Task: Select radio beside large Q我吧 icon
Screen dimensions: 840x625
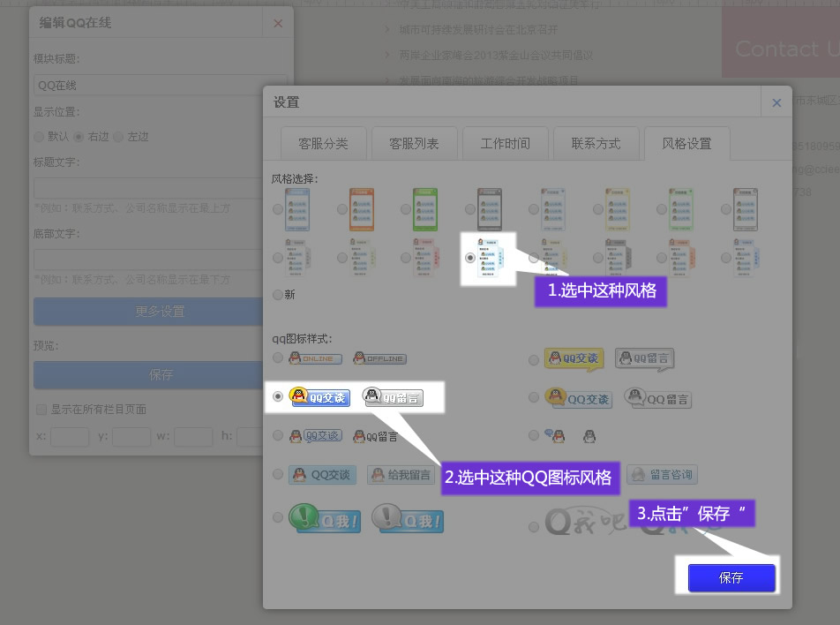Action: coord(534,527)
